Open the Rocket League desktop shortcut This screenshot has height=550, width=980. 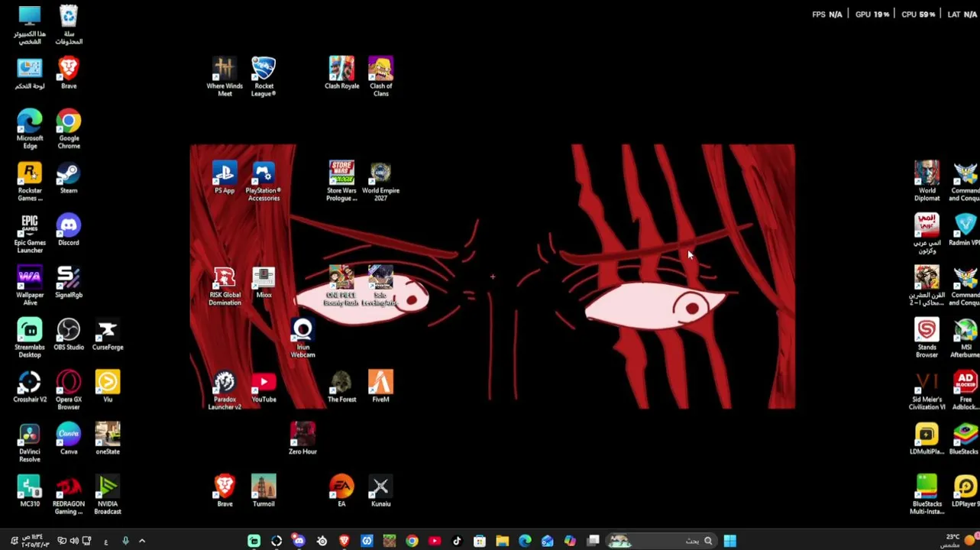point(264,76)
